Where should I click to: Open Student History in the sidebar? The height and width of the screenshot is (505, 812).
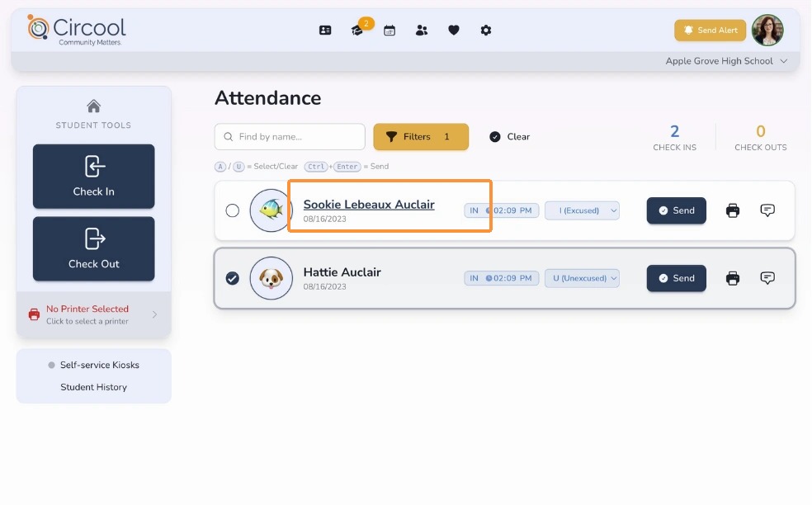tap(94, 387)
